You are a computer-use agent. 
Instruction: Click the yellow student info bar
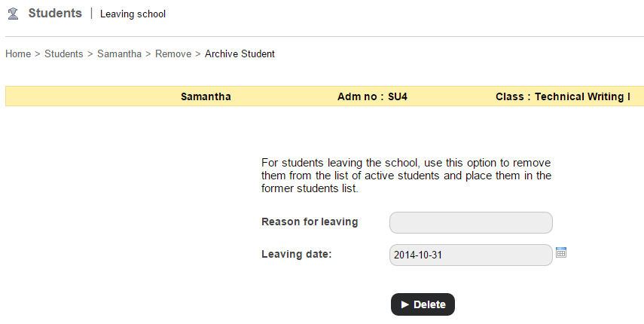90,96
